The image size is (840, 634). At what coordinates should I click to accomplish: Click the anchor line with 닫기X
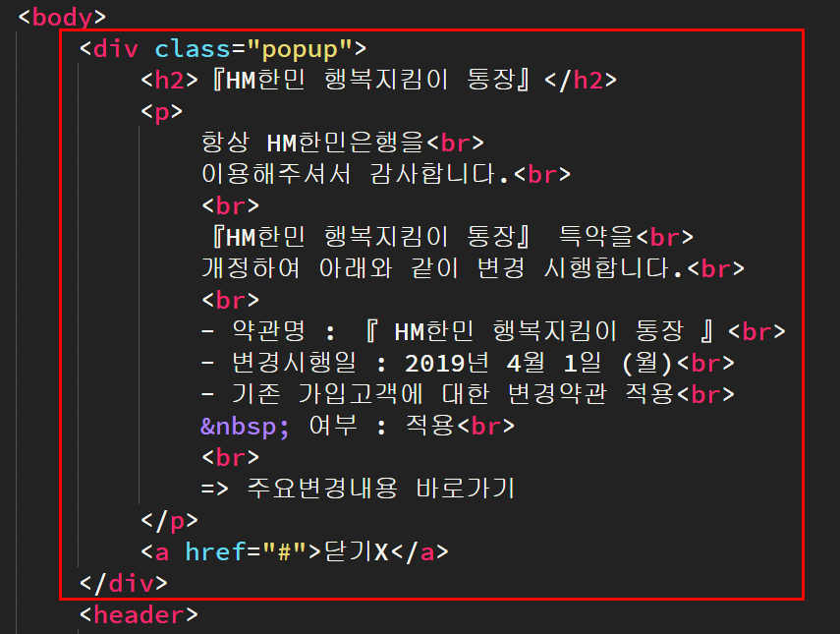point(294,552)
